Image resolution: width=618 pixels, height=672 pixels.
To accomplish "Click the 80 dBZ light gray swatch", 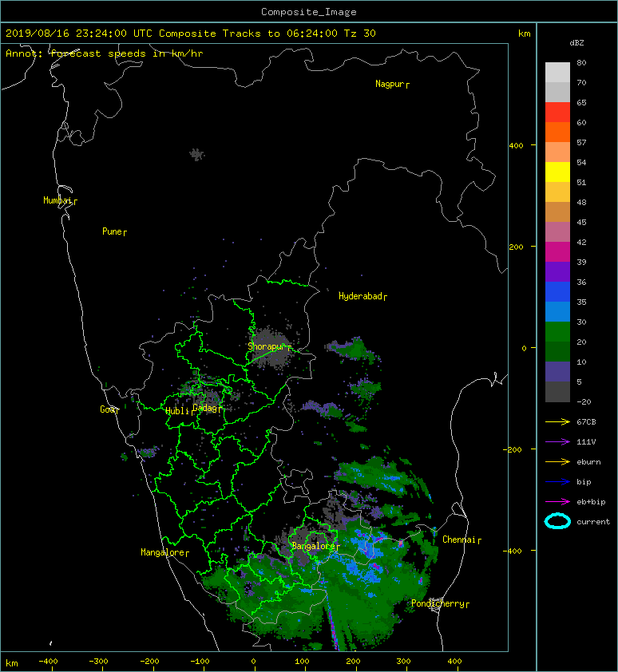I will 557,73.
